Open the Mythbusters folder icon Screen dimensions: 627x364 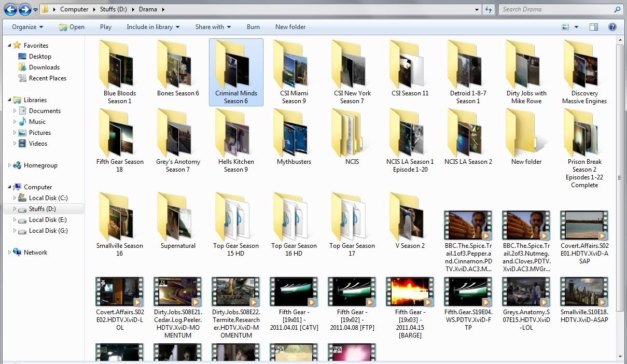tap(294, 134)
